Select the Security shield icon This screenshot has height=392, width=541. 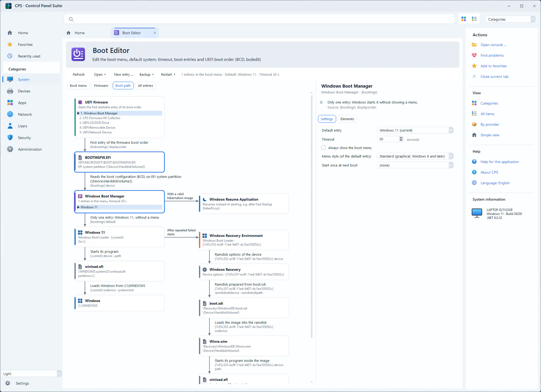click(x=10, y=138)
